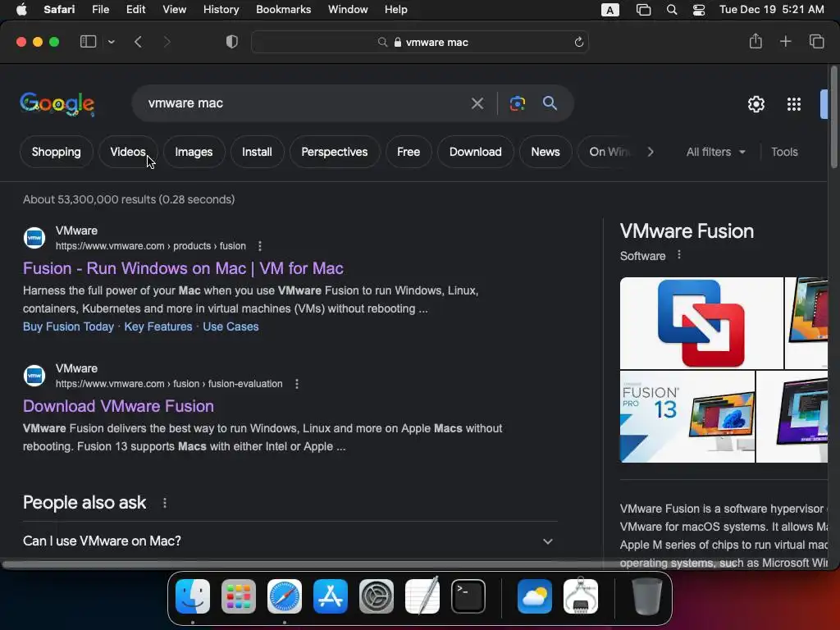Follow the 'Use Cases' sitelink

(x=231, y=326)
